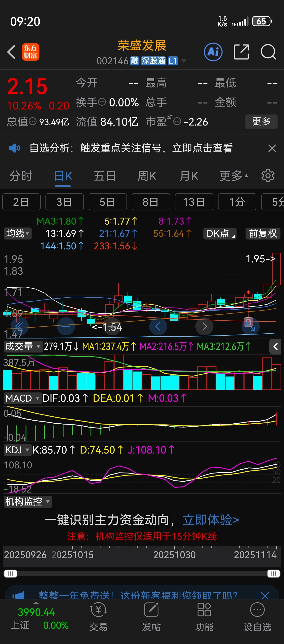Tap the share export icon
The height and width of the screenshot is (644, 284).
coord(241,52)
